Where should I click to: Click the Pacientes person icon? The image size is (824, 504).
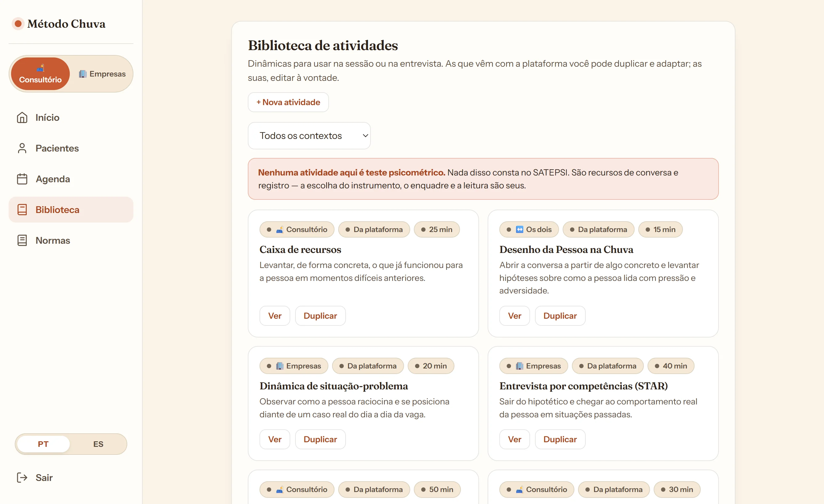[x=22, y=148]
